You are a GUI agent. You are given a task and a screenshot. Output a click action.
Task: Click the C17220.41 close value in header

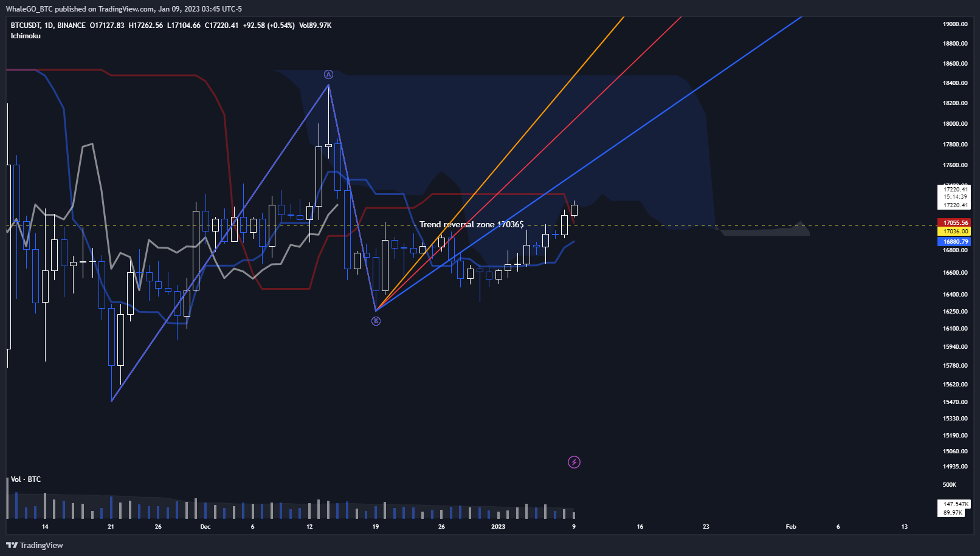[x=221, y=26]
